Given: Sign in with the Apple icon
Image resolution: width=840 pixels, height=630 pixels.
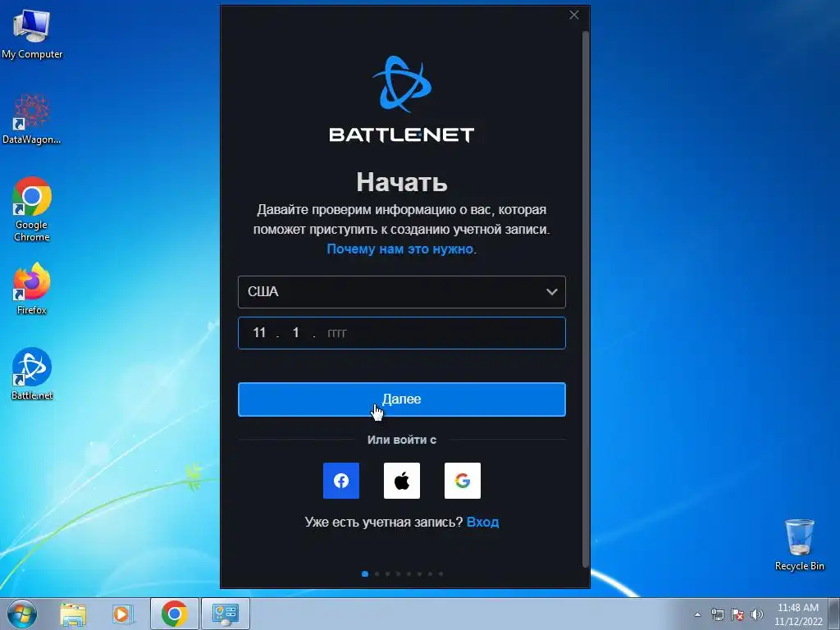Looking at the screenshot, I should 402,481.
